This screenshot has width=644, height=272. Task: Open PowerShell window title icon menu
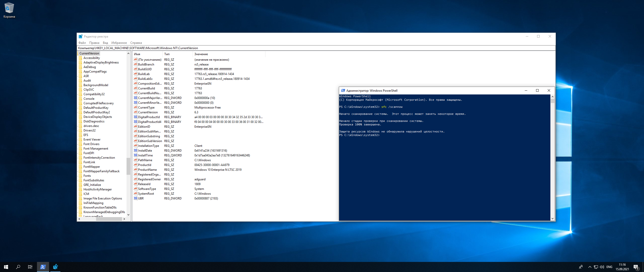(343, 91)
